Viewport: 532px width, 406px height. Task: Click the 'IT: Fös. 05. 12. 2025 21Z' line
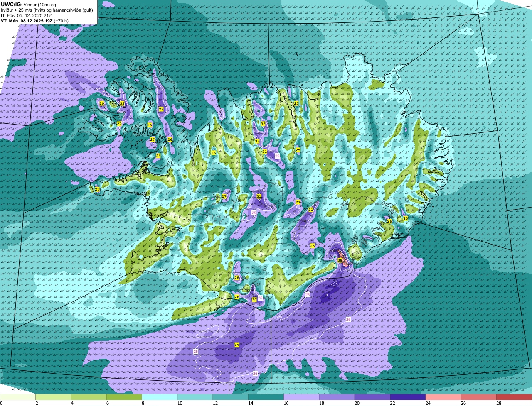[27, 15]
